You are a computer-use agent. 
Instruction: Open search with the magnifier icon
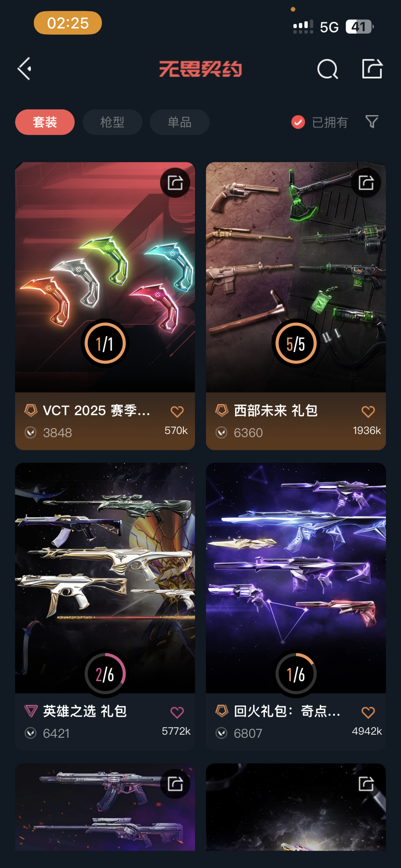pos(327,69)
